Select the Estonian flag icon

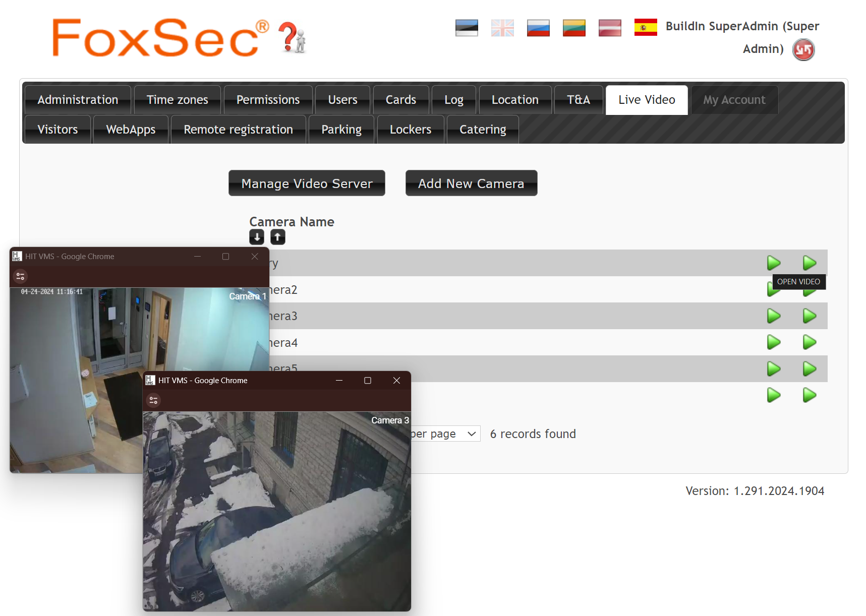[x=467, y=28]
